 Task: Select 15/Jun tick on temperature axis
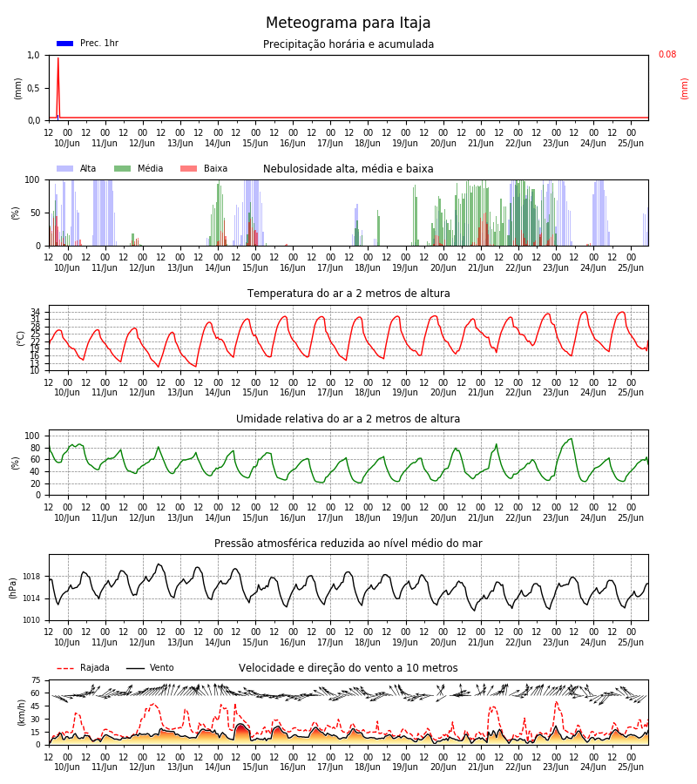click(x=255, y=393)
